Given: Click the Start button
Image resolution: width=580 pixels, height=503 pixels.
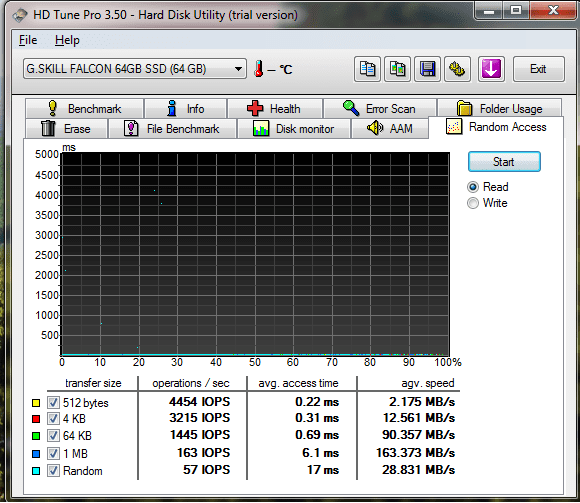Looking at the screenshot, I should point(504,162).
